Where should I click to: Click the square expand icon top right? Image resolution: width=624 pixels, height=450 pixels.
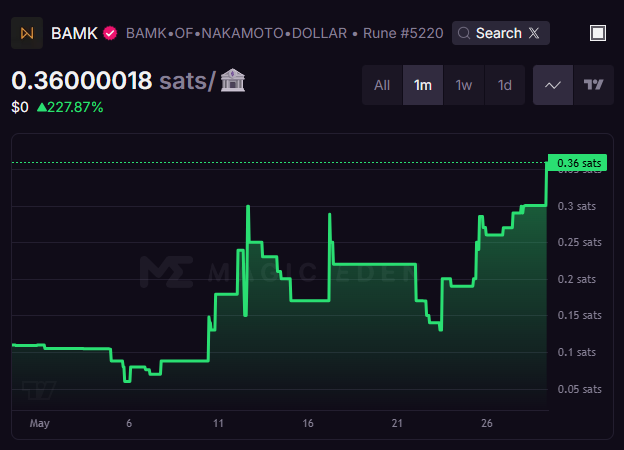[x=598, y=33]
